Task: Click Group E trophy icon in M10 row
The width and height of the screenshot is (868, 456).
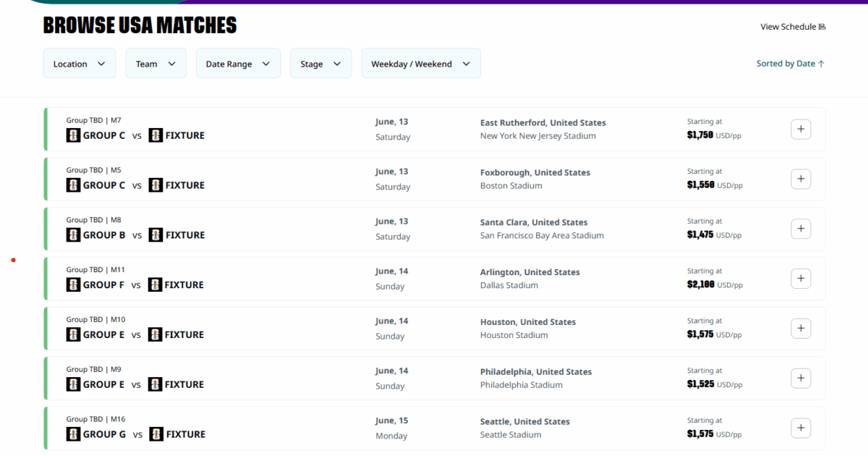Action: coord(73,334)
